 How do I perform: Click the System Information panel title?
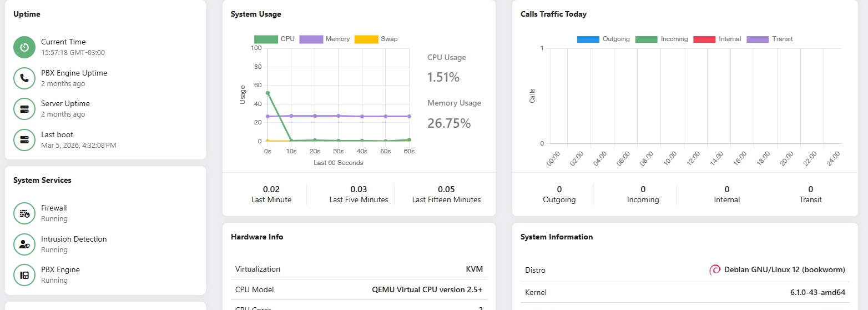click(557, 237)
